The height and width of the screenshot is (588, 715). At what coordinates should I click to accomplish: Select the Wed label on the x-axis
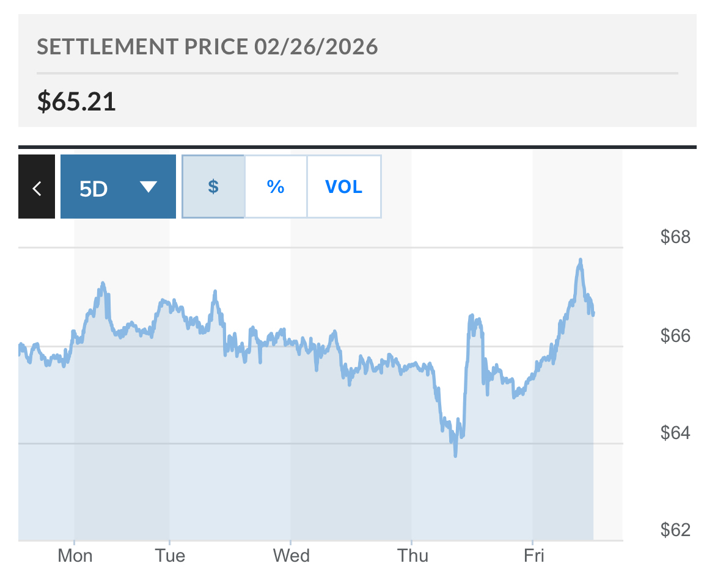tap(291, 556)
